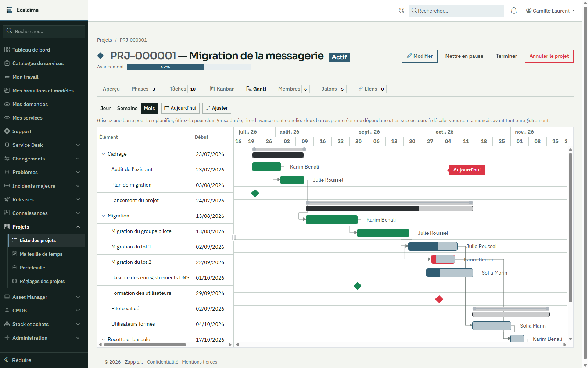This screenshot has height=368, width=588.
Task: Open Mes services in the sidebar
Action: [x=44, y=118]
